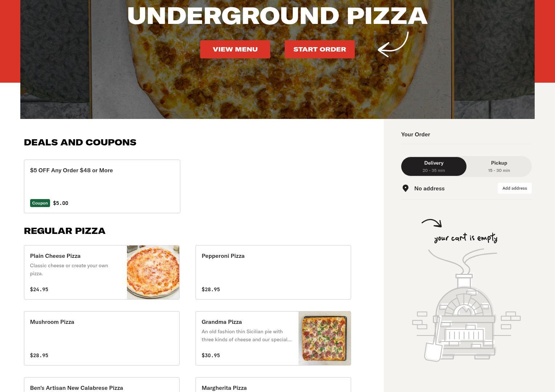
Task: Open Margherita Pizza menu item
Action: click(273, 385)
